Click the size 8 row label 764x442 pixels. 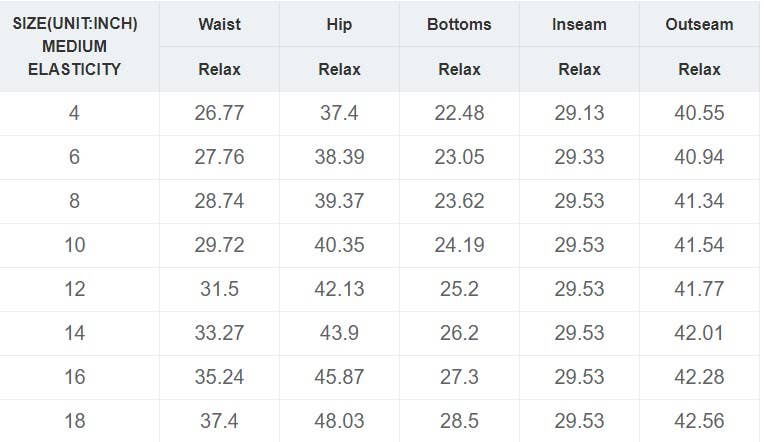74,201
